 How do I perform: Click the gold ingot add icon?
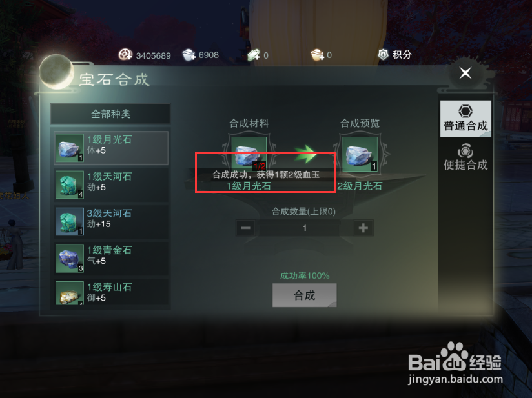[x=318, y=55]
